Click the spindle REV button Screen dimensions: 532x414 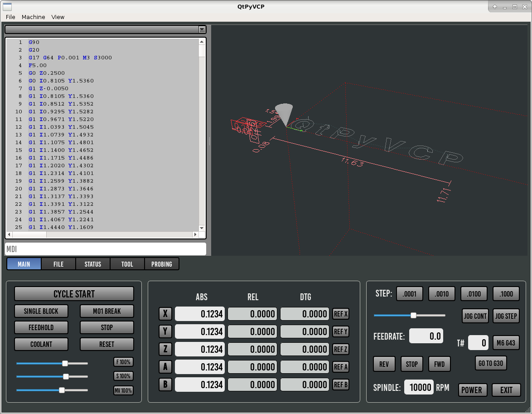click(x=384, y=364)
